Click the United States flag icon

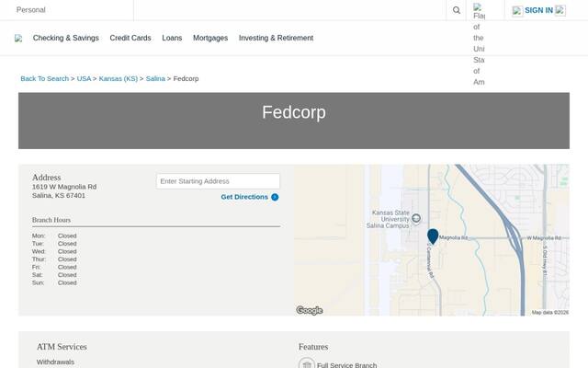[x=478, y=6]
